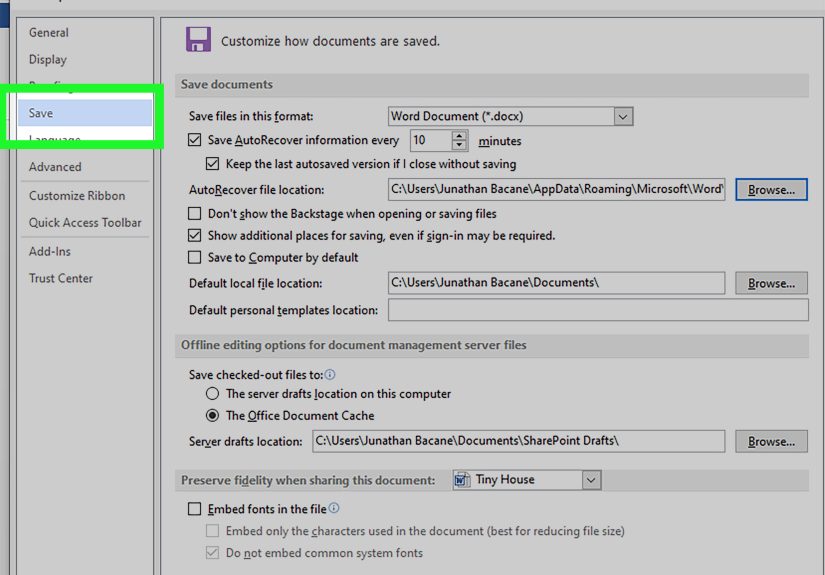This screenshot has width=825, height=575.
Task: Toggle Show additional places for saving checkbox
Action: pos(195,235)
